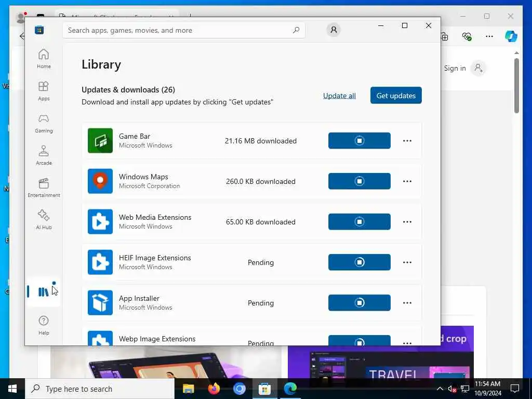Select the Windows Maps title text
Viewport: 532px width, 399px height.
click(143, 177)
